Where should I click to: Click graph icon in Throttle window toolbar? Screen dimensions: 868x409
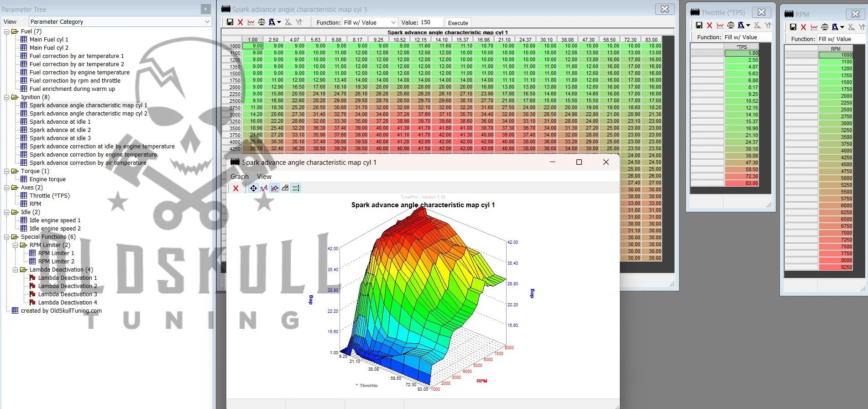coord(720,26)
